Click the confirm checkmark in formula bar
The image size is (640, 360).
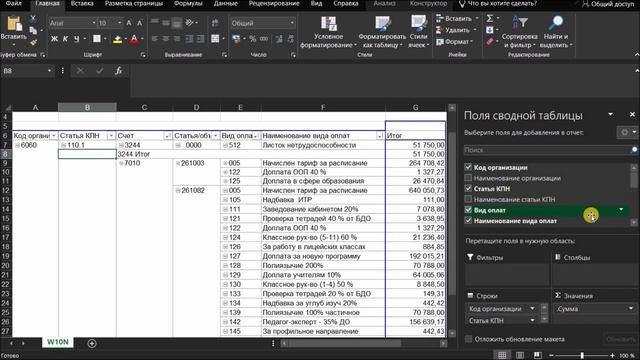click(x=99, y=71)
